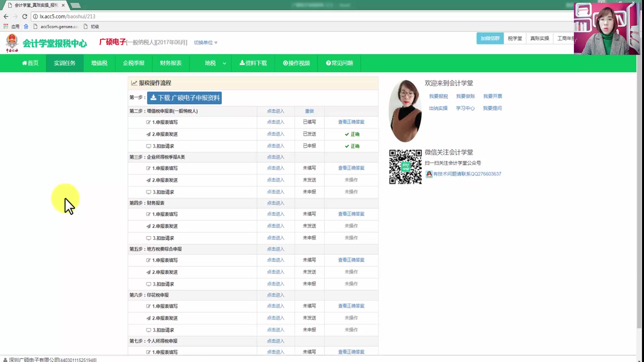Click 查看正确答案 for 增值税 1.申报表填写

(351, 122)
